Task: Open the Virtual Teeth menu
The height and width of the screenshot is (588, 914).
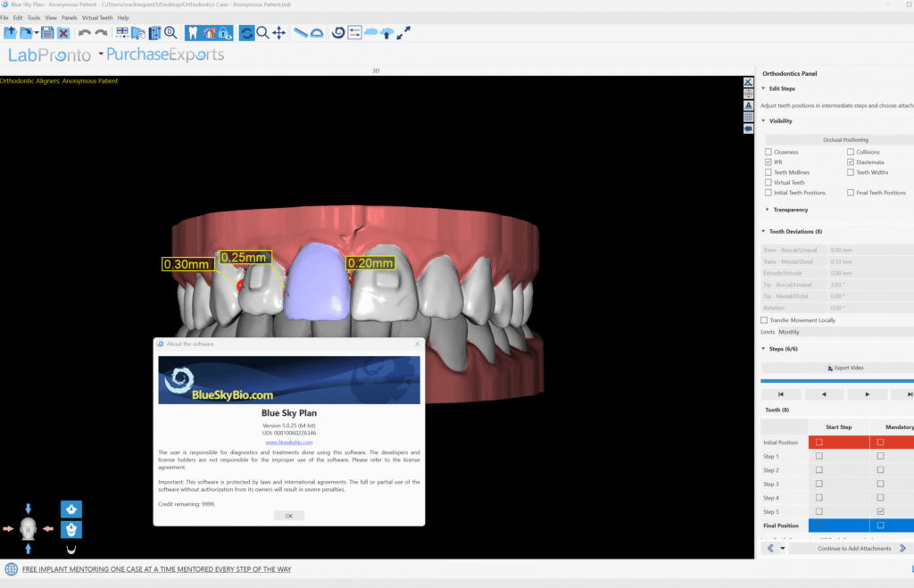Action: coord(97,17)
